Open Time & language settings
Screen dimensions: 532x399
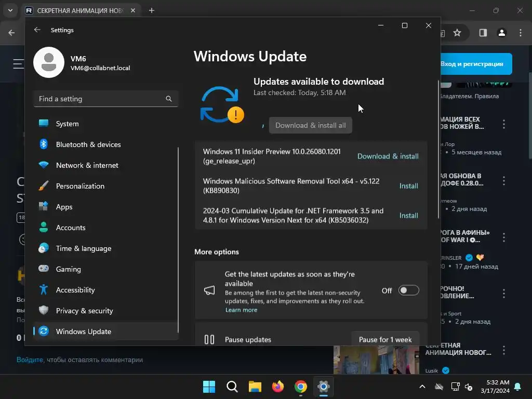pyautogui.click(x=106, y=248)
